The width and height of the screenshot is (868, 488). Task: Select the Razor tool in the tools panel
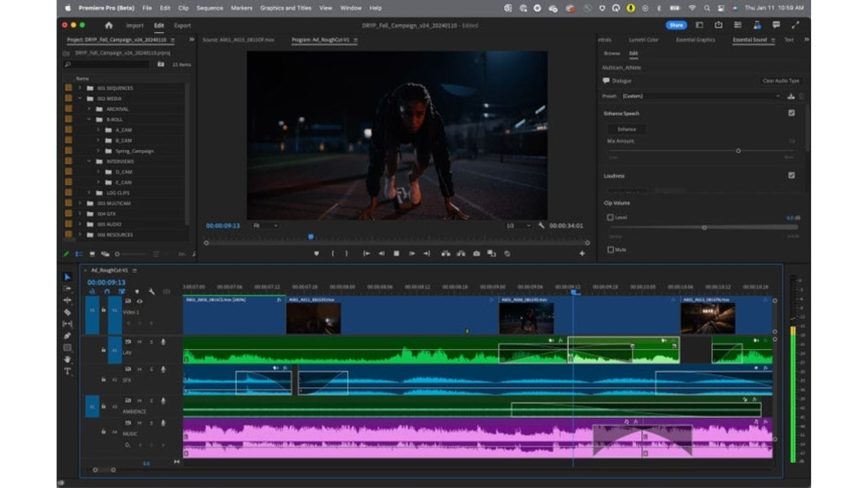pyautogui.click(x=67, y=312)
